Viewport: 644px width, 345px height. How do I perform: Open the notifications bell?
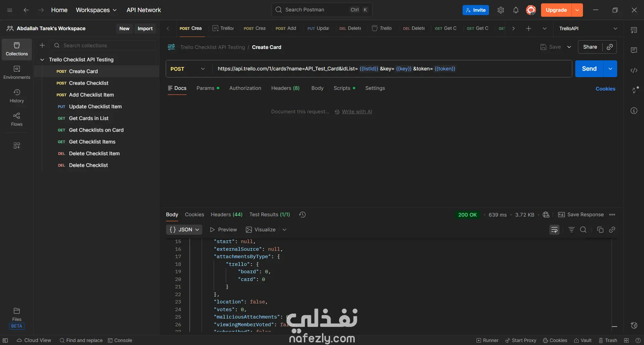click(x=516, y=10)
